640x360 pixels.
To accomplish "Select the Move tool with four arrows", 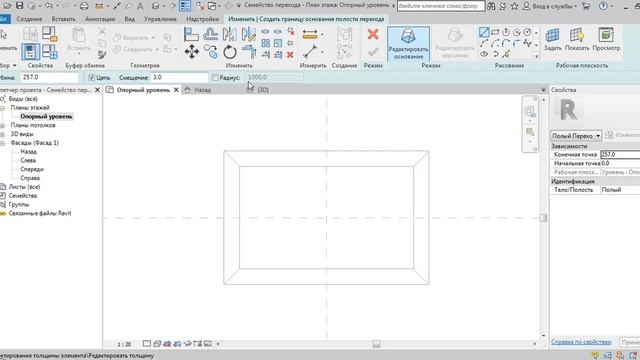I will point(191,52).
